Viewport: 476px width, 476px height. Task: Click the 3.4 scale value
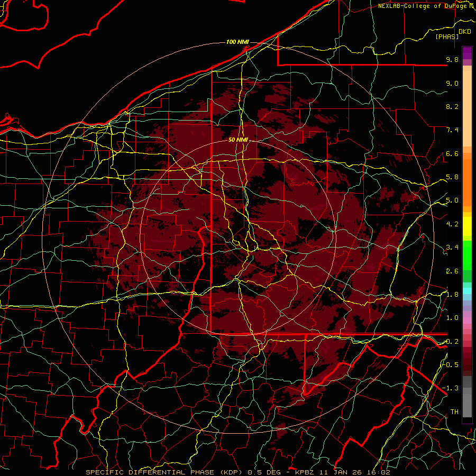coord(452,248)
